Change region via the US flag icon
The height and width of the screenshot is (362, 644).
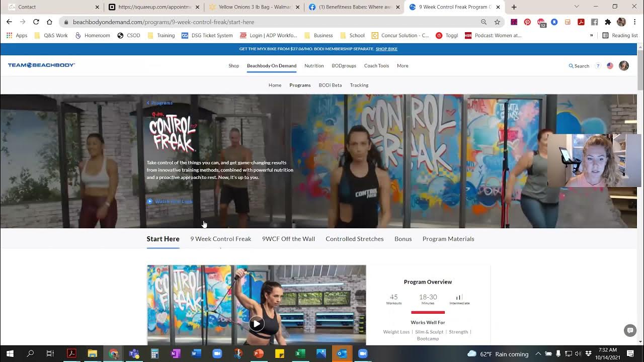tap(610, 66)
